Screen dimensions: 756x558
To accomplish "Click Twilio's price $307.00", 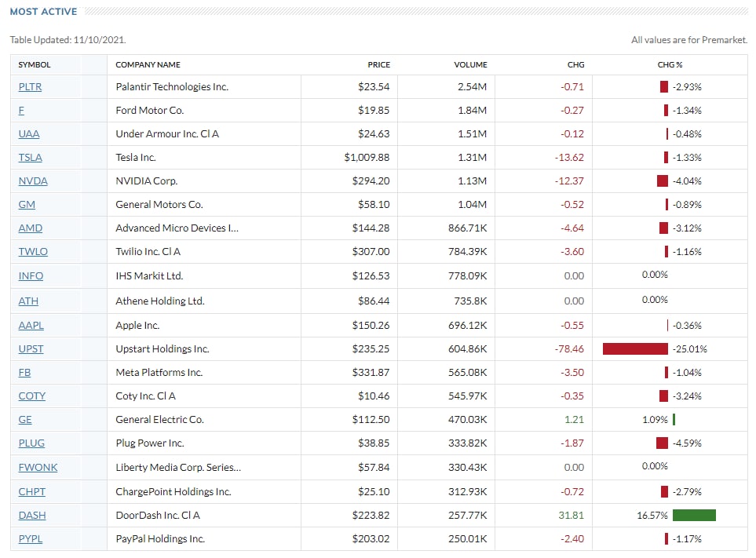I will [371, 252].
